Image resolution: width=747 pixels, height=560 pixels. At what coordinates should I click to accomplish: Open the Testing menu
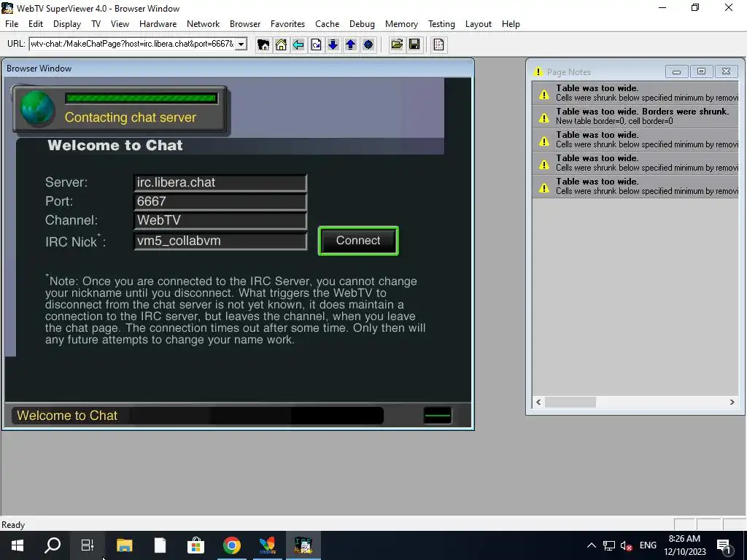pyautogui.click(x=441, y=24)
